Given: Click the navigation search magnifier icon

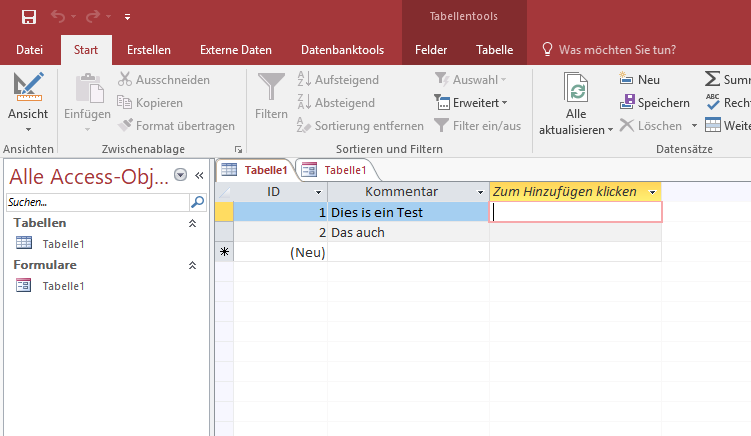Looking at the screenshot, I should pyautogui.click(x=197, y=202).
